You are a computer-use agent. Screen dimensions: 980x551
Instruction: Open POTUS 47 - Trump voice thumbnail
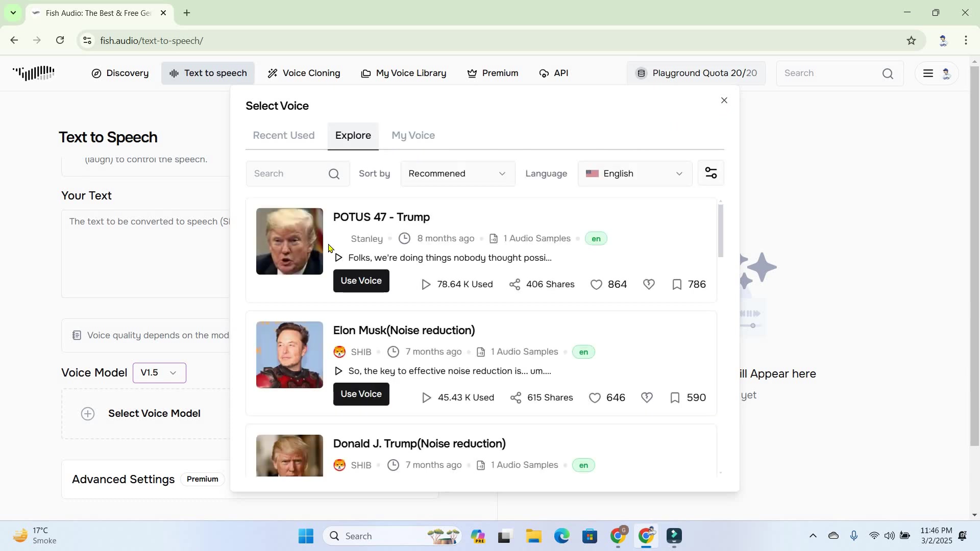coord(289,241)
